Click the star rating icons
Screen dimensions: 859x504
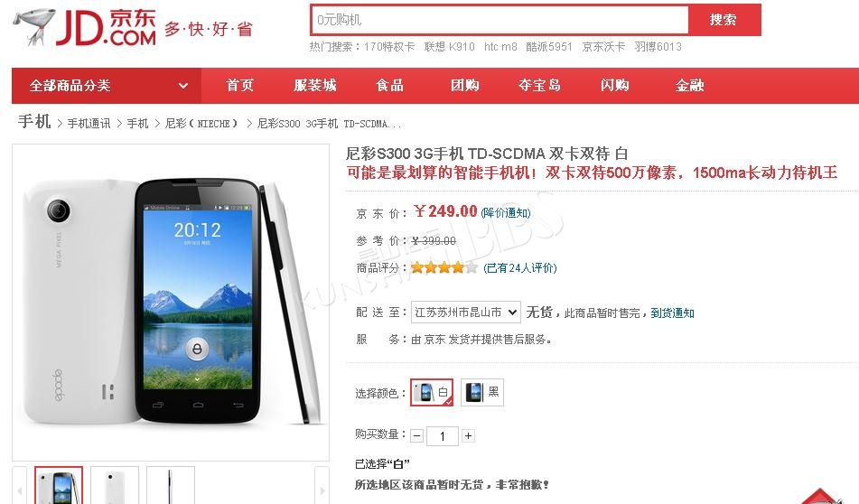(444, 268)
